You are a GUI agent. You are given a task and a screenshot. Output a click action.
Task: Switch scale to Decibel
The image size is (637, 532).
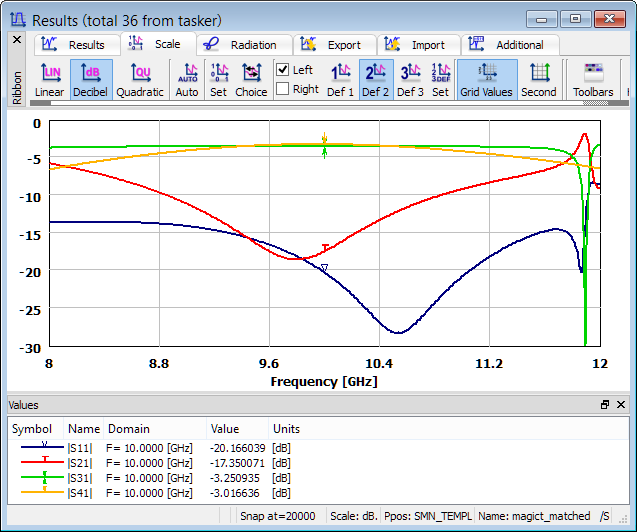(91, 80)
